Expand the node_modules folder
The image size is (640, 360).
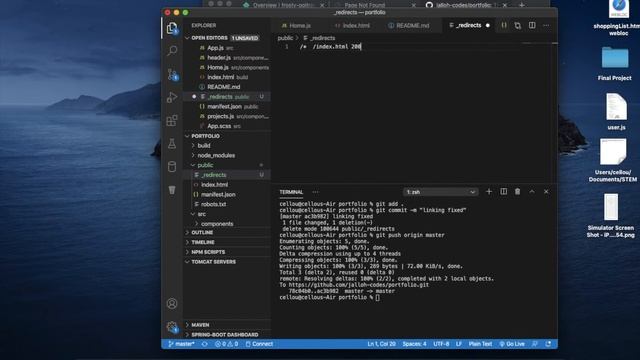click(216, 156)
